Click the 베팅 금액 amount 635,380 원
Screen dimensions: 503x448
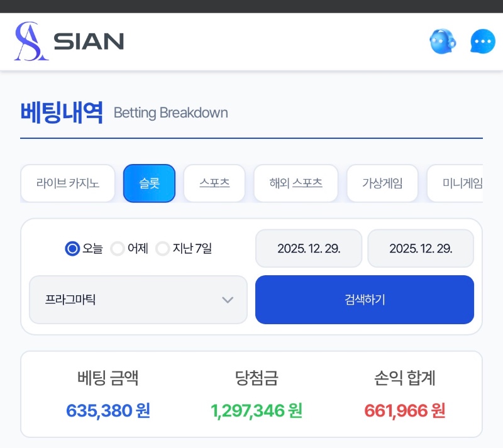(x=108, y=411)
